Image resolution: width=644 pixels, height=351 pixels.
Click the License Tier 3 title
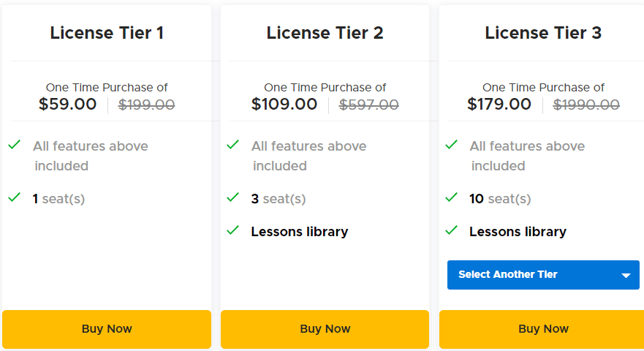[x=543, y=33]
